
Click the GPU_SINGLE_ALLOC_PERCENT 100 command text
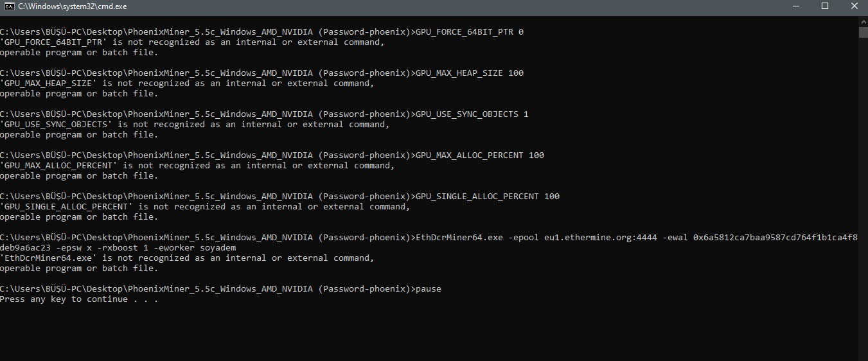pos(488,197)
